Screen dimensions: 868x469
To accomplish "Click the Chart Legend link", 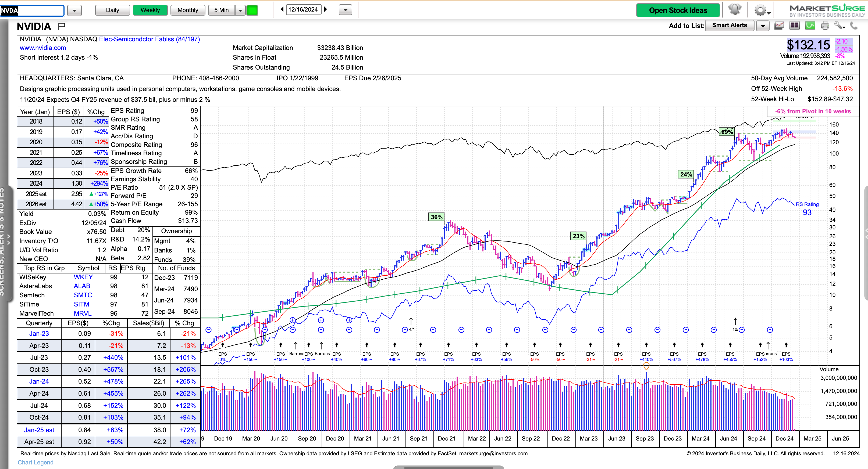I will click(x=35, y=462).
